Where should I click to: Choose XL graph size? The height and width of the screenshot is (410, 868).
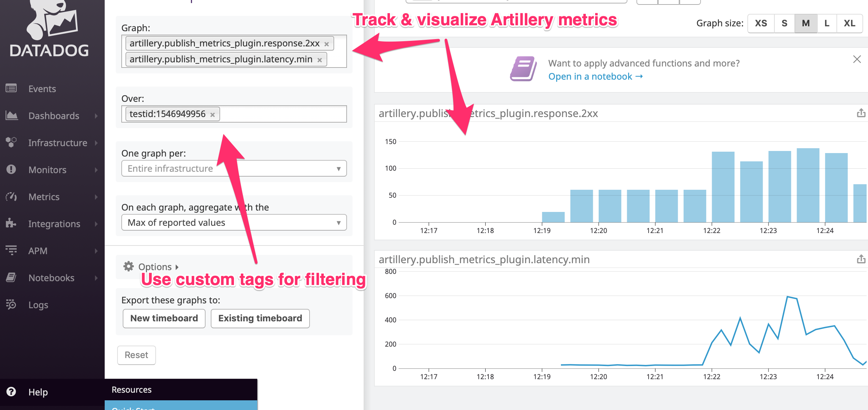pos(849,23)
